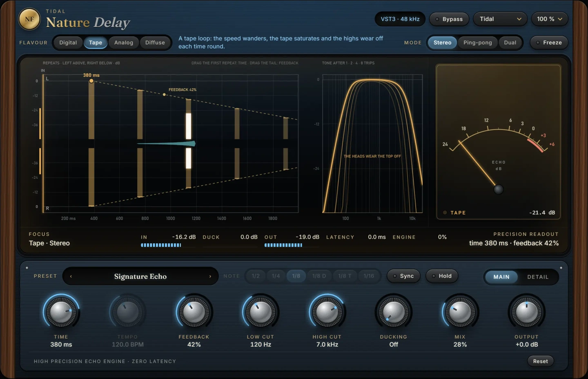Select the 1/2 note division
Viewport: 588px width, 379px height.
coord(256,276)
